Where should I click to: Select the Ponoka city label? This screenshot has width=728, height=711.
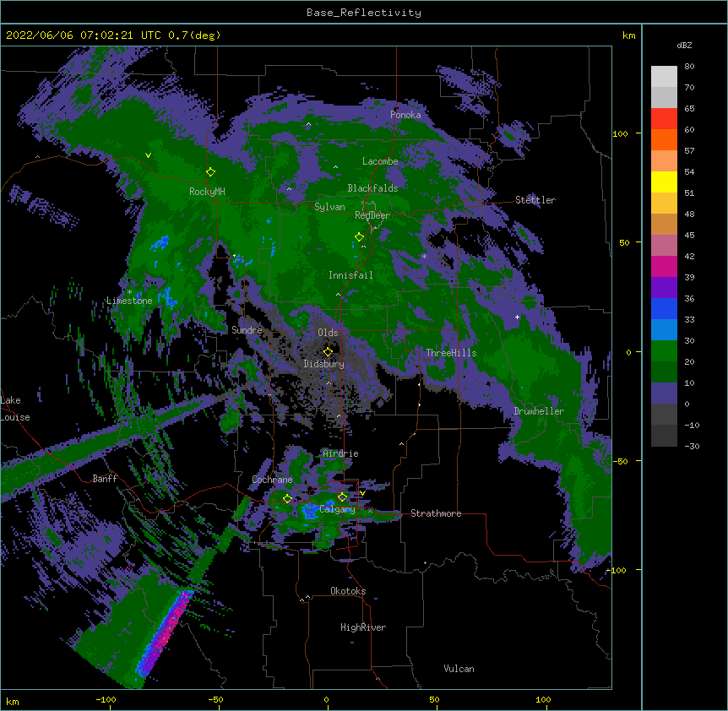(405, 115)
